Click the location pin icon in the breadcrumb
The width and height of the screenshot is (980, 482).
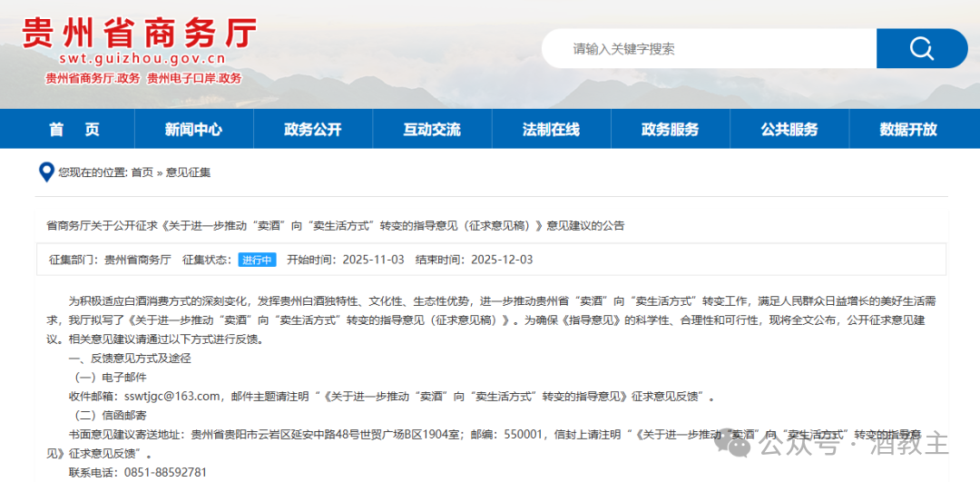click(46, 172)
